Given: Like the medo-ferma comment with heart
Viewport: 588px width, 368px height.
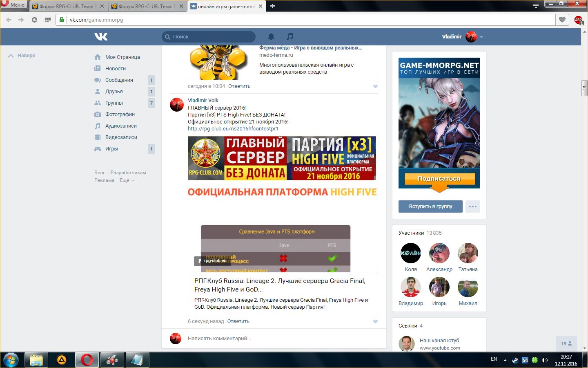Looking at the screenshot, I should tap(375, 86).
